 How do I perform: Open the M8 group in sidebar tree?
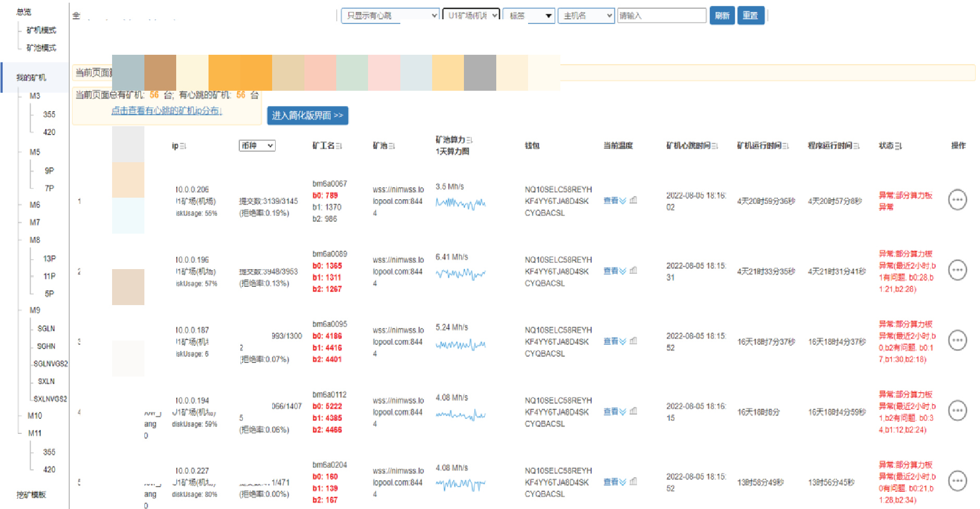pos(35,240)
